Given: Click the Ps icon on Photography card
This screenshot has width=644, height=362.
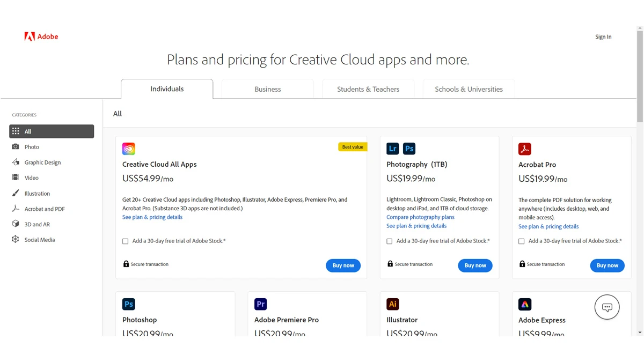Looking at the screenshot, I should tap(409, 149).
